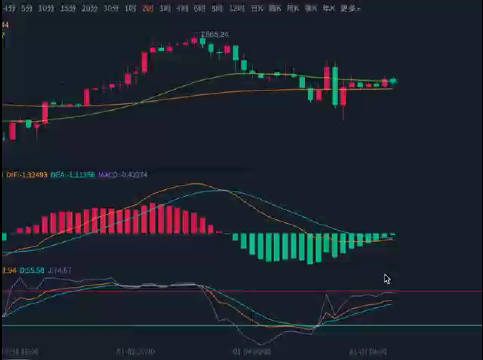Switch to the 1时 timeframe tab
The width and height of the screenshot is (483, 360).
coord(130,9)
